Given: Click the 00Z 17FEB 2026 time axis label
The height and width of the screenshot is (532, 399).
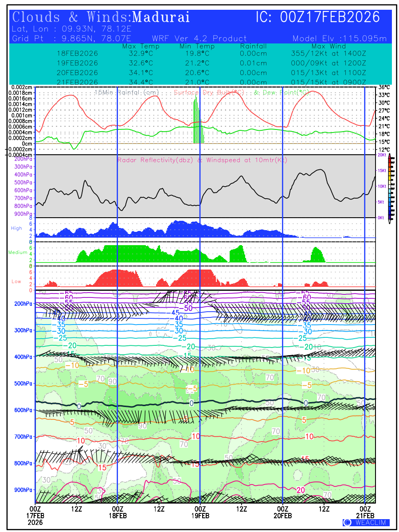Looking at the screenshot, I should 35,516.
